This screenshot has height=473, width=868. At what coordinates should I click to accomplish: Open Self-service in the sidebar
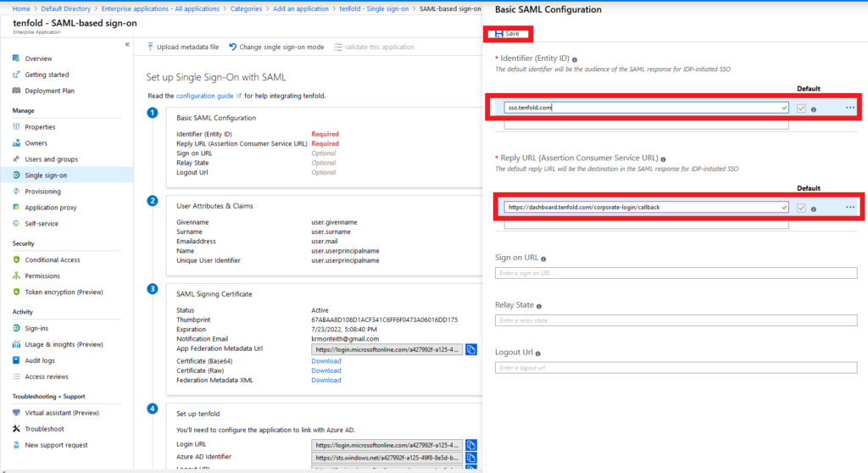(41, 223)
